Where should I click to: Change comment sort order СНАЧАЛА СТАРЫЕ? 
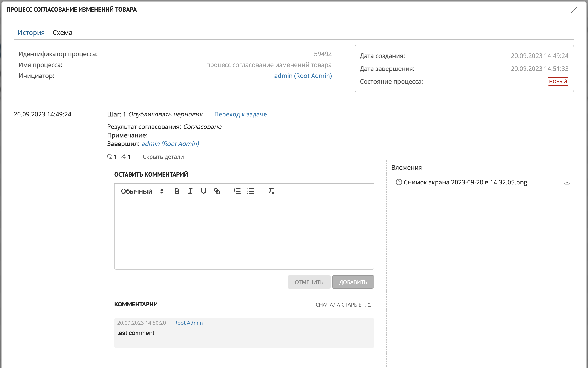[343, 305]
